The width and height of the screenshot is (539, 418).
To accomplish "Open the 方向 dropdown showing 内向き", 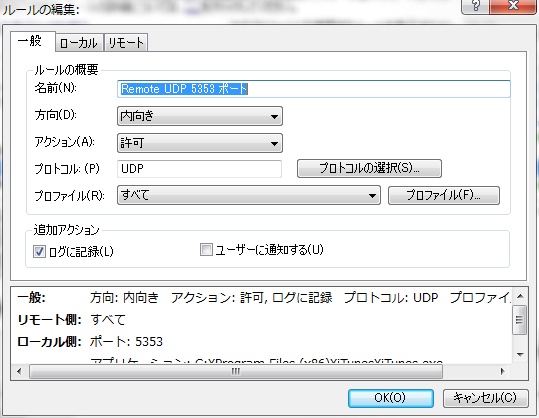I will point(200,116).
